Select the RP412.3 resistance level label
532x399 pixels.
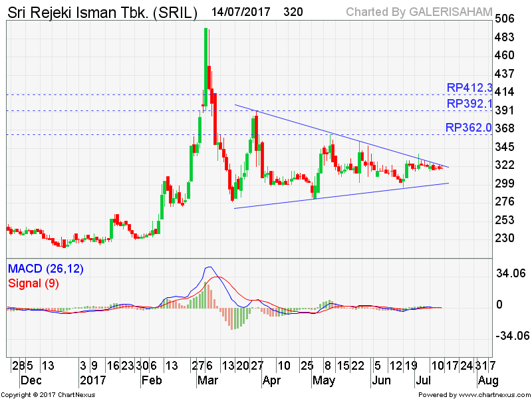coord(469,88)
